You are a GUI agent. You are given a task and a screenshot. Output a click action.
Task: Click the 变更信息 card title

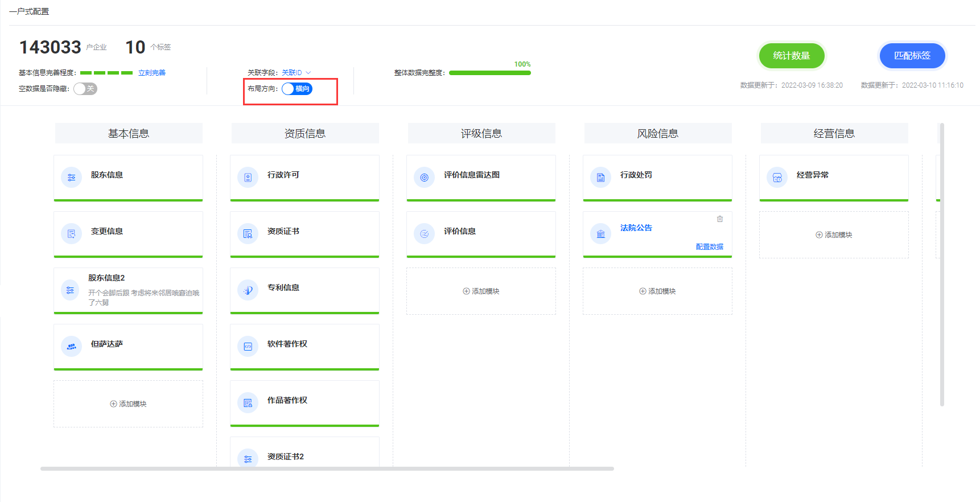tap(107, 231)
